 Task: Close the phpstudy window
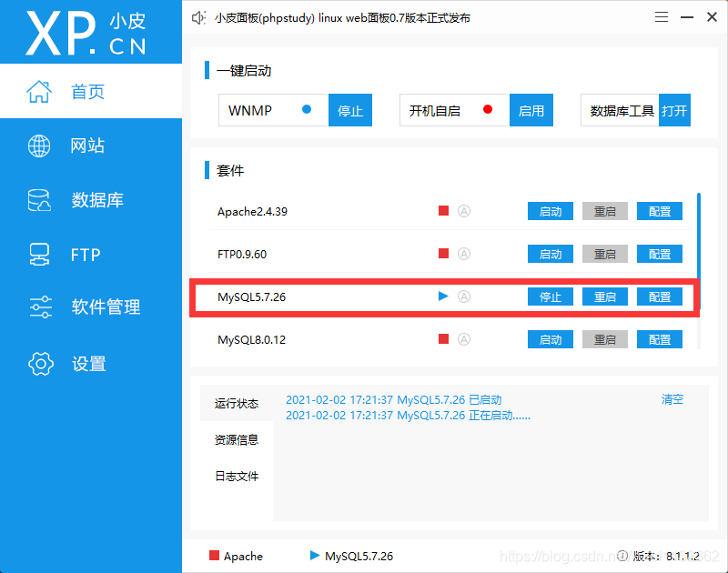pos(712,17)
